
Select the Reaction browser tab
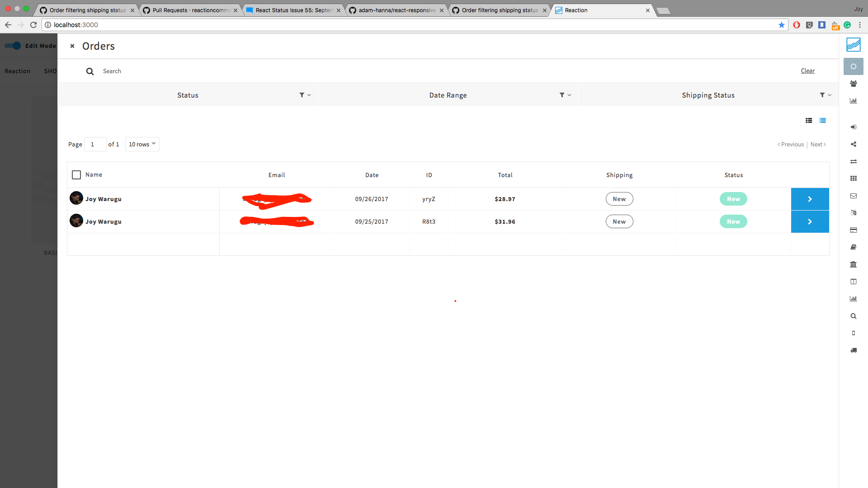(602, 10)
